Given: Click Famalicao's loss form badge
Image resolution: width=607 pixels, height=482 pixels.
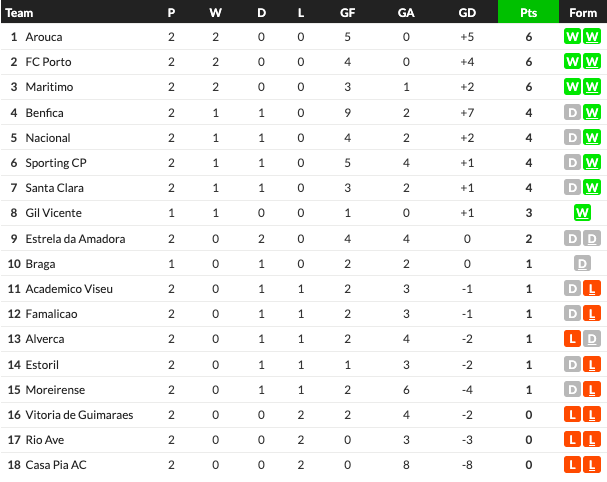Looking at the screenshot, I should 592,314.
